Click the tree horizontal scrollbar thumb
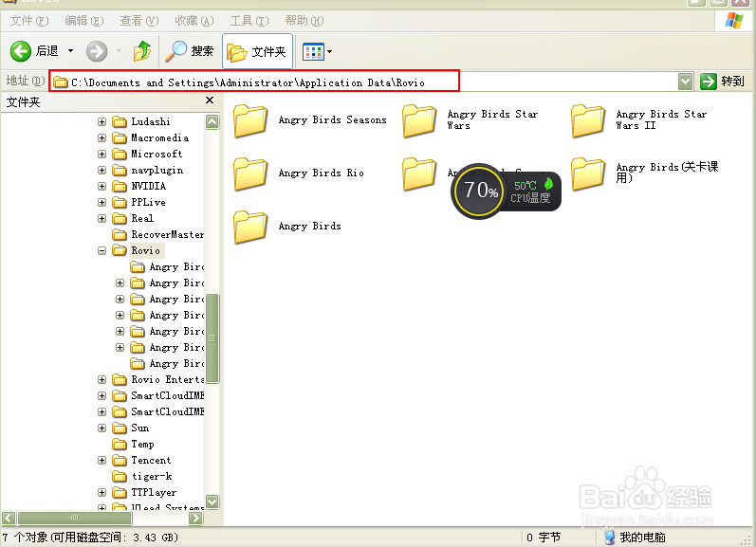 click(x=74, y=518)
